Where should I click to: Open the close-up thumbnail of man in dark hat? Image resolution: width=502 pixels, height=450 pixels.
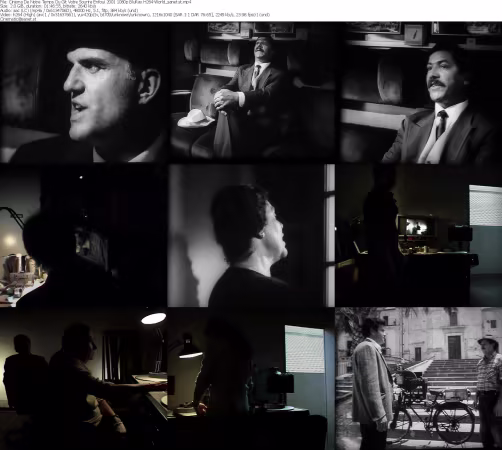[83, 92]
